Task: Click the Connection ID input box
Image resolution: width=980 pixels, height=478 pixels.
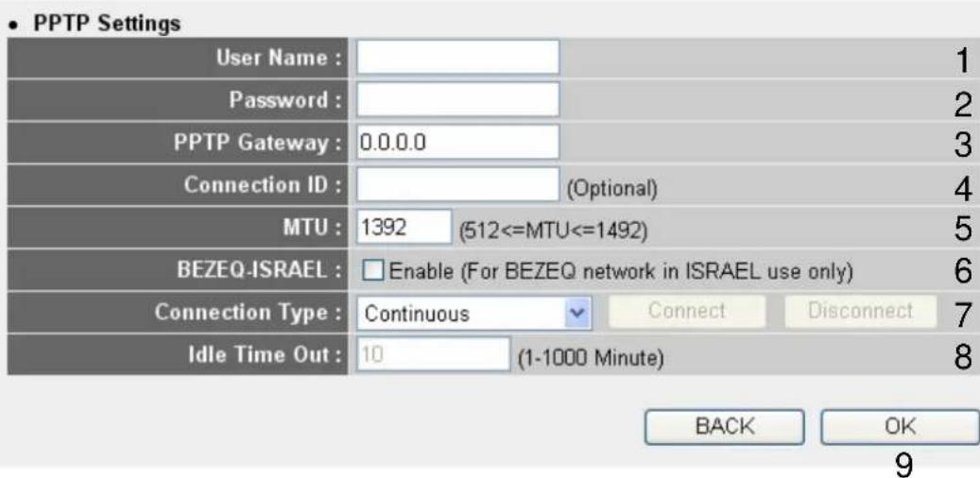Action: click(x=457, y=185)
